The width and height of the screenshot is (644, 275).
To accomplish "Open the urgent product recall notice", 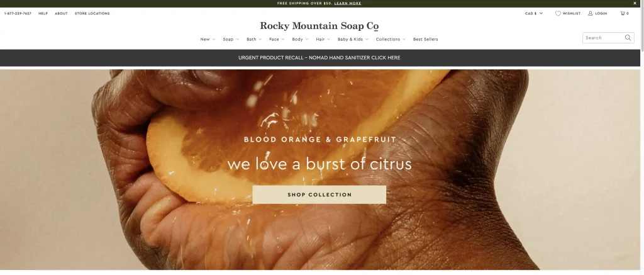I will click(x=319, y=58).
